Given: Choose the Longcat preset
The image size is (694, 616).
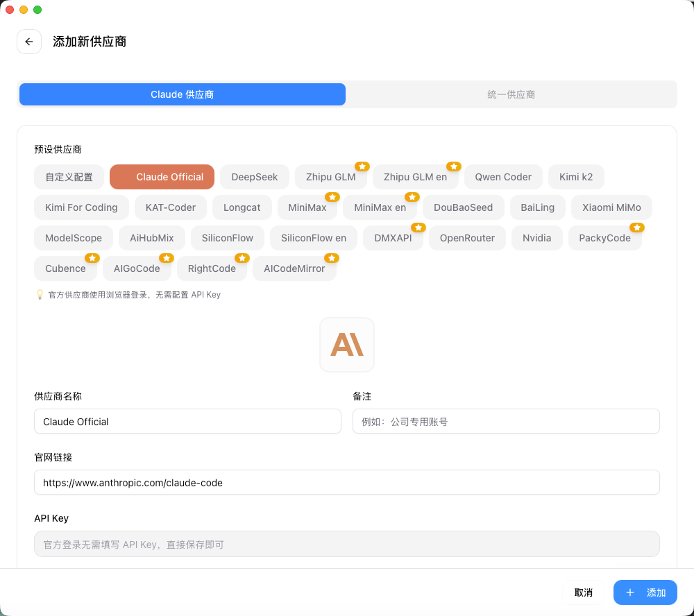Looking at the screenshot, I should click(x=242, y=207).
